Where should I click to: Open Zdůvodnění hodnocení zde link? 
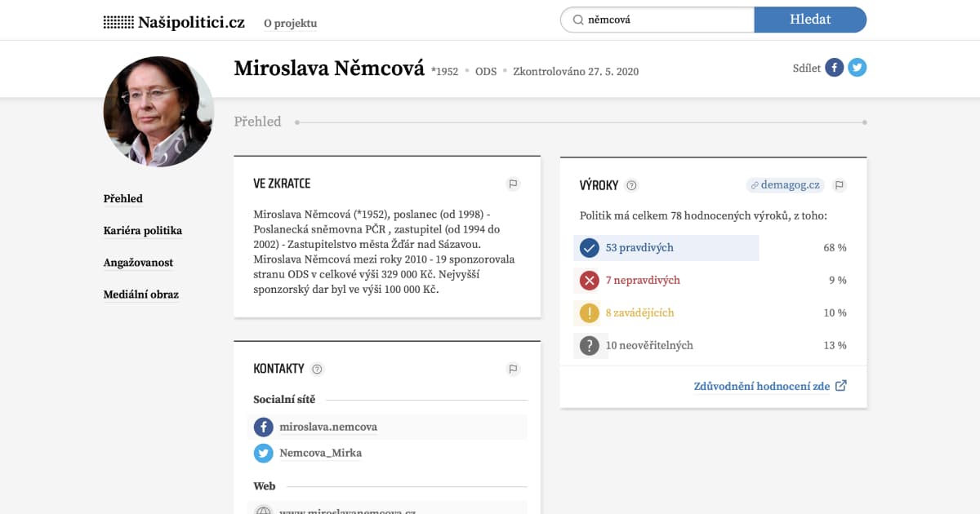769,386
